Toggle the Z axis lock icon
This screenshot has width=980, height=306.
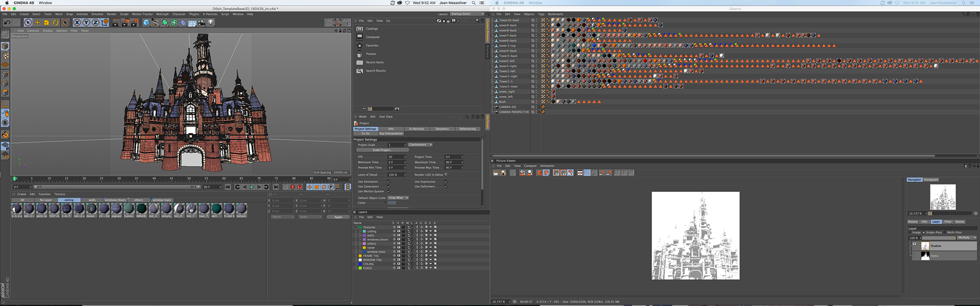pos(95,22)
